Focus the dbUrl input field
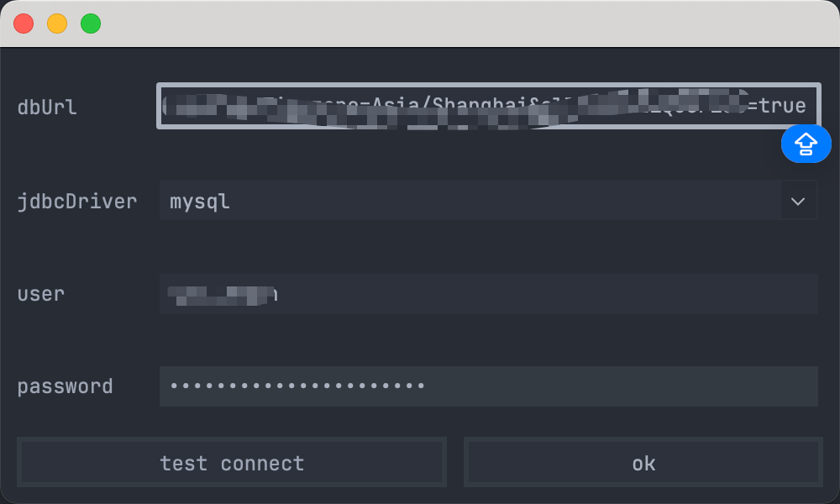840x504 pixels. pos(489,106)
